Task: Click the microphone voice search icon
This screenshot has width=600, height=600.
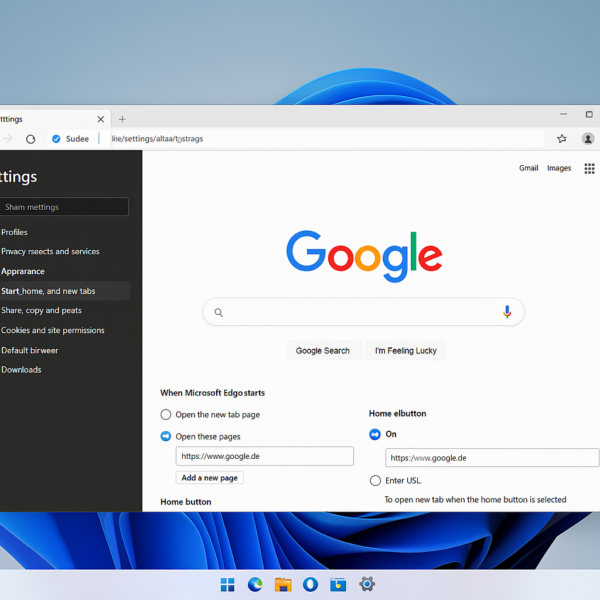Action: pos(507,312)
